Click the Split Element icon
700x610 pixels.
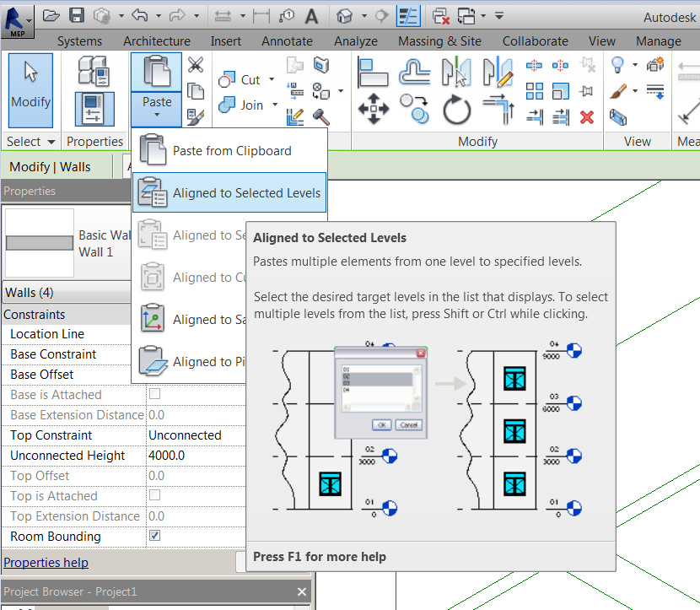[x=535, y=66]
